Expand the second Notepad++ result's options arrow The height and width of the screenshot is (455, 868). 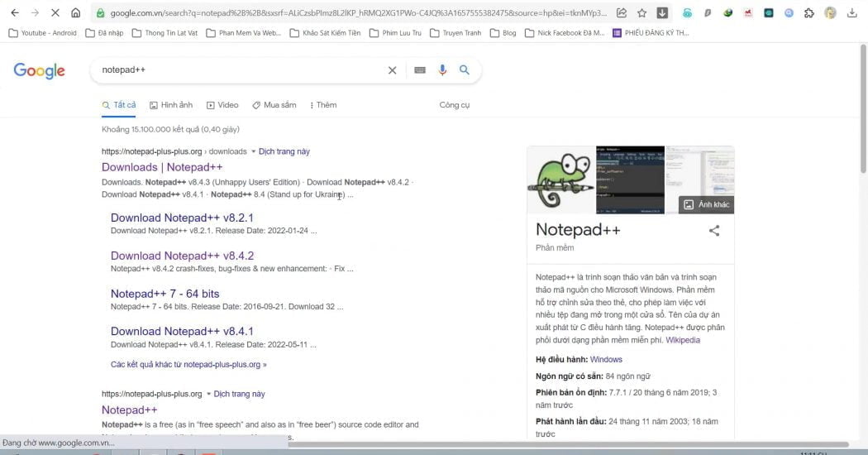tap(208, 394)
